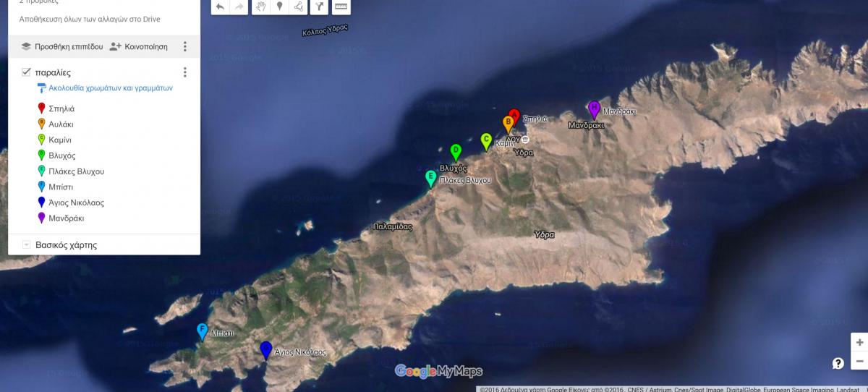Choose the Add marker tool
Viewport: 868px width, 392px height.
coord(280,7)
